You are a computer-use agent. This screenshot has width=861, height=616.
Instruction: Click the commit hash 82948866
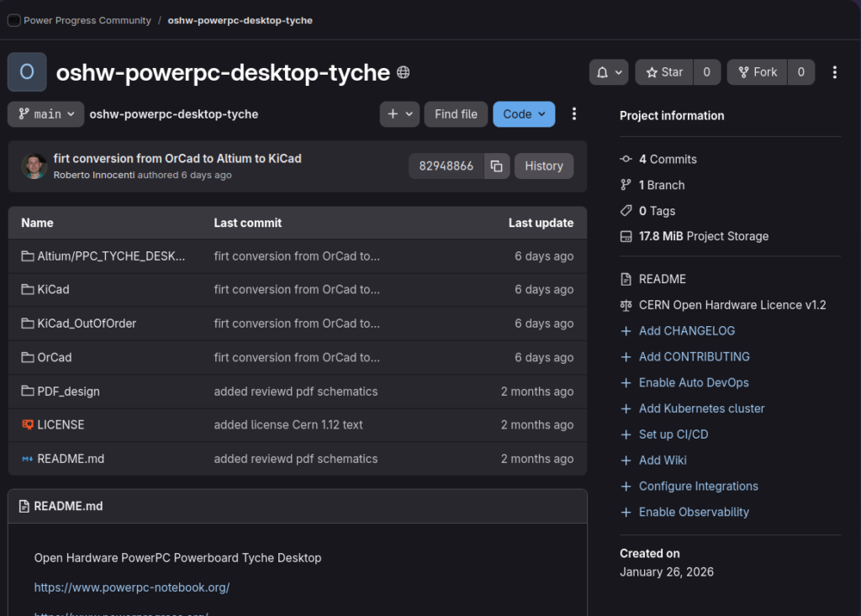[x=446, y=166]
